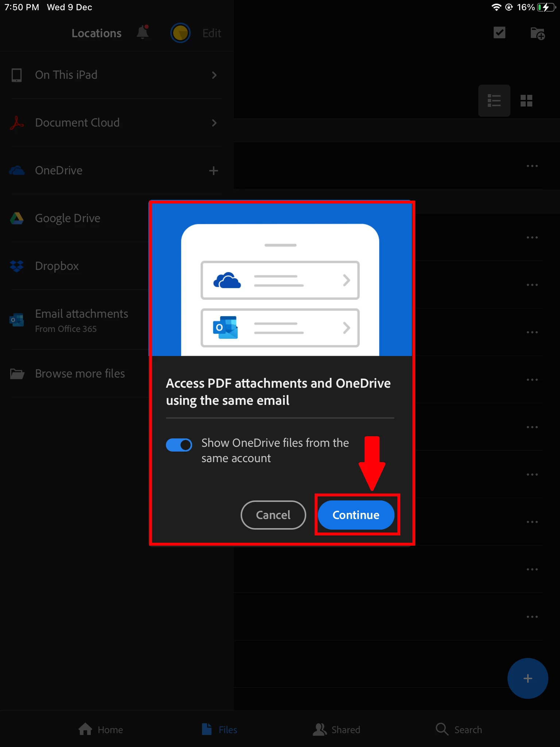Expand Document Cloud chevron
The image size is (560, 747).
tap(214, 123)
